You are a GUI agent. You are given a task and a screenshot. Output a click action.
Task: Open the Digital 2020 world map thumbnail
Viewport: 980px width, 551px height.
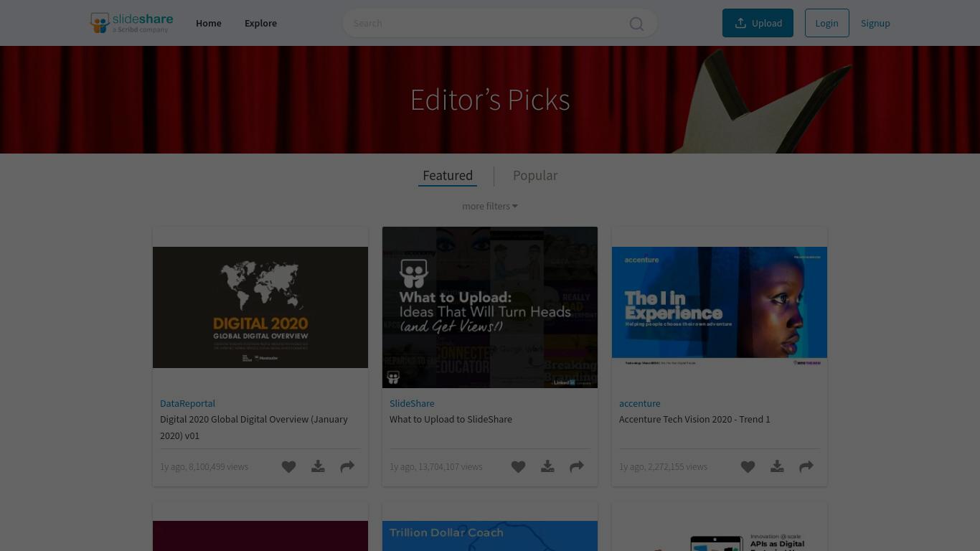260,307
